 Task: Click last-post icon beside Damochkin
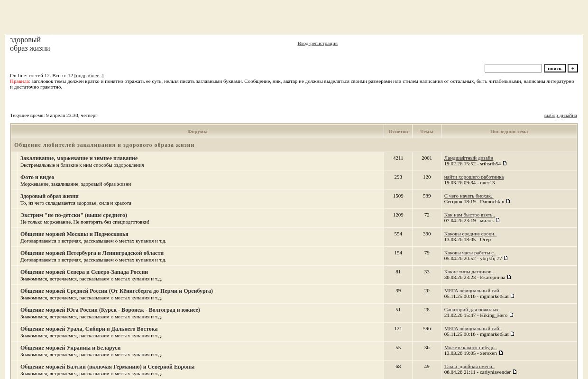click(508, 201)
